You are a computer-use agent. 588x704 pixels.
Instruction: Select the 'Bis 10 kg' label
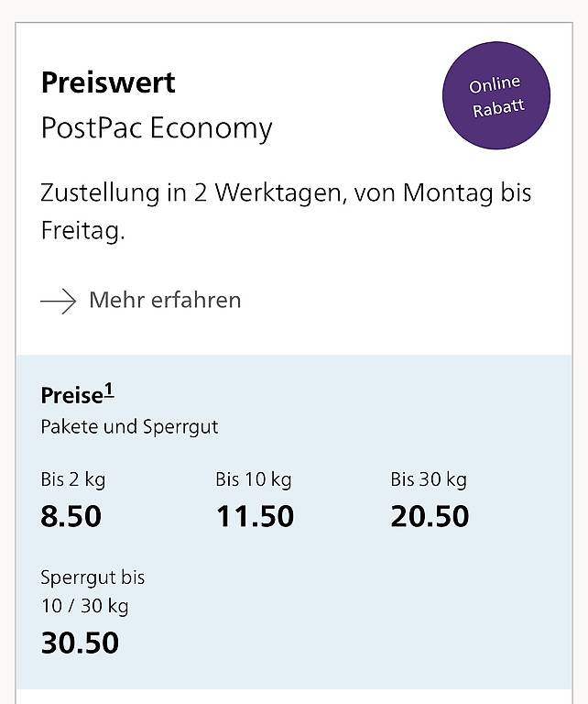click(254, 479)
